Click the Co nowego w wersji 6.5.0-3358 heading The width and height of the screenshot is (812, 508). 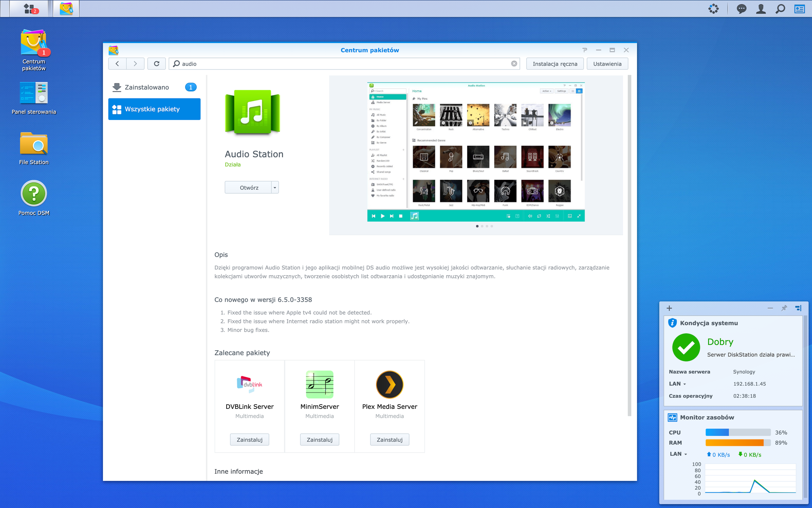[x=263, y=300]
